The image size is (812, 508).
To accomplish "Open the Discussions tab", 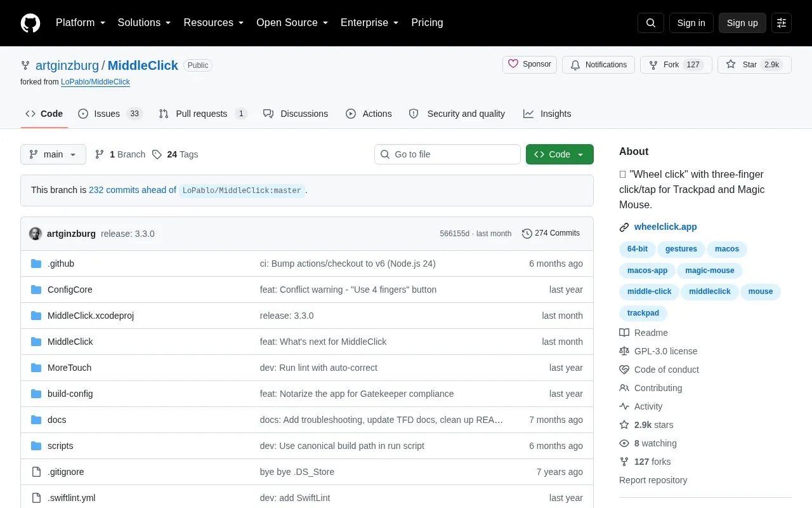I will click(x=296, y=114).
